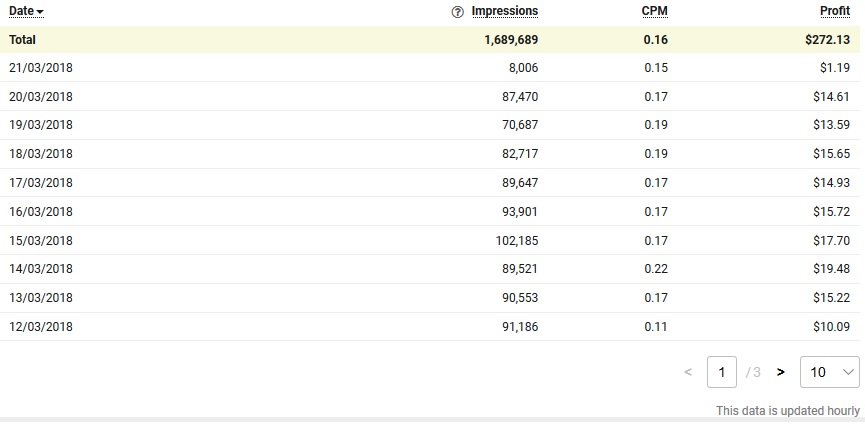Click the current page number field
This screenshot has height=425, width=865.
click(721, 372)
